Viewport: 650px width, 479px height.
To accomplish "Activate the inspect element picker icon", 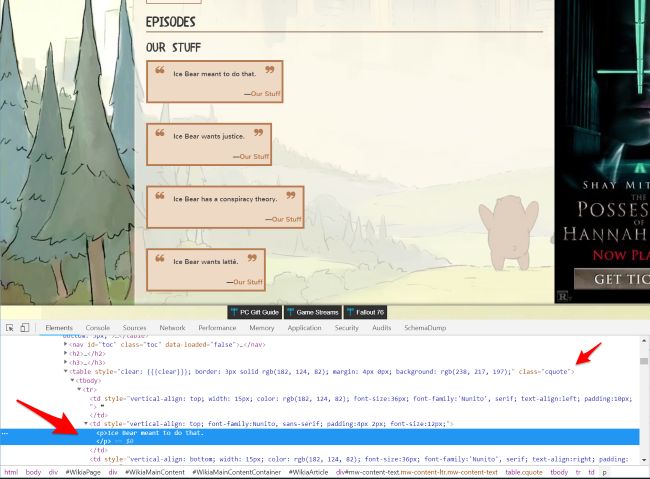I will pyautogui.click(x=10, y=328).
